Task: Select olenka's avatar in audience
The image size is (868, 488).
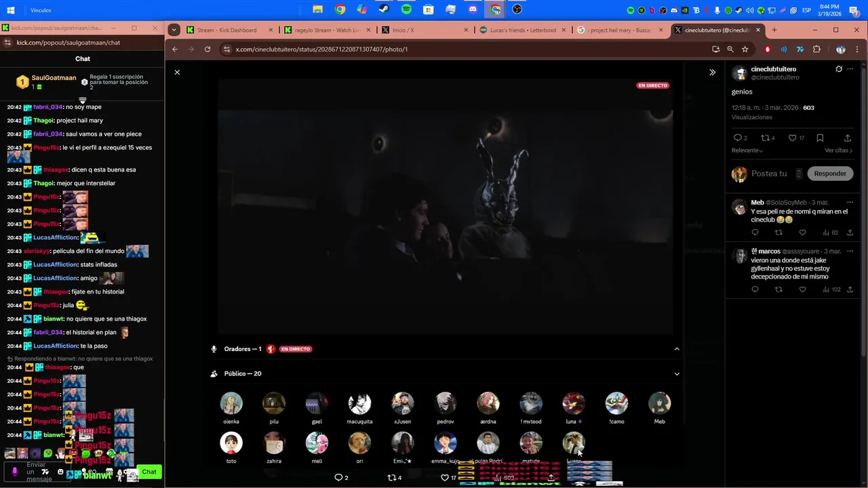Action: point(231,403)
